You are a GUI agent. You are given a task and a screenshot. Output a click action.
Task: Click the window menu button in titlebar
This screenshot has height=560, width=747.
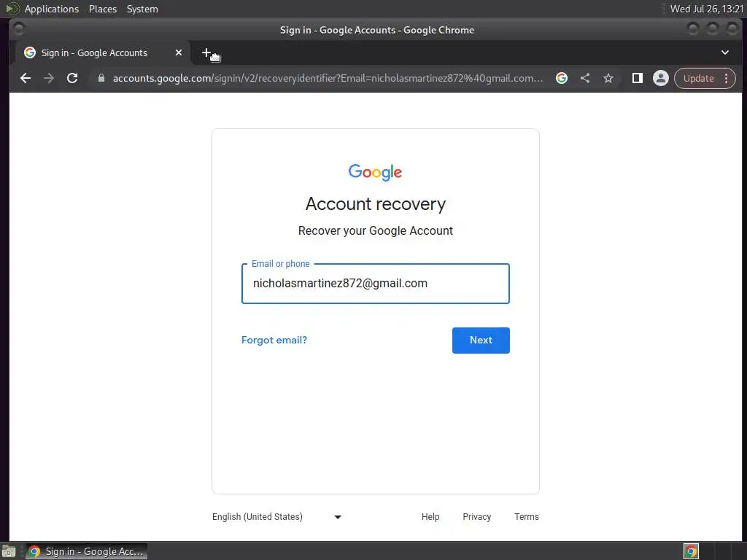coord(18,29)
